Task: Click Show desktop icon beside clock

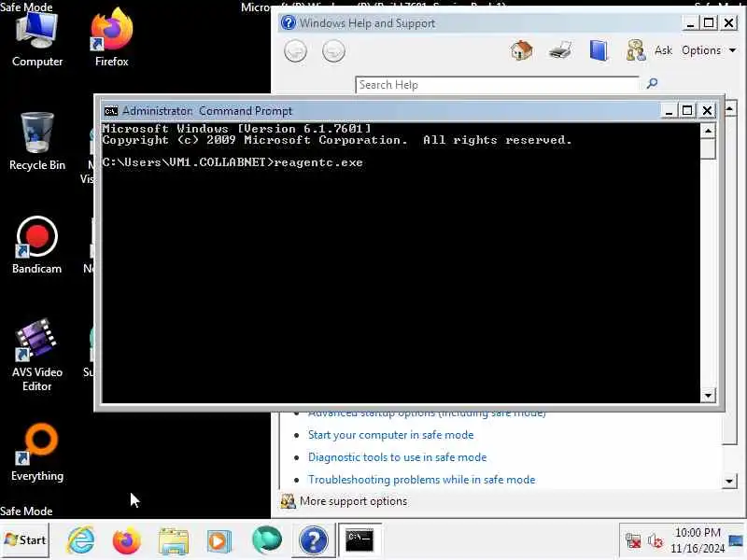Action: (736, 540)
